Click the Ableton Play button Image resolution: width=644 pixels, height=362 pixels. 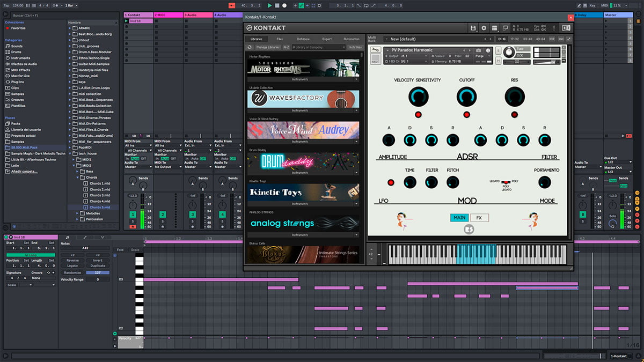[x=269, y=5]
